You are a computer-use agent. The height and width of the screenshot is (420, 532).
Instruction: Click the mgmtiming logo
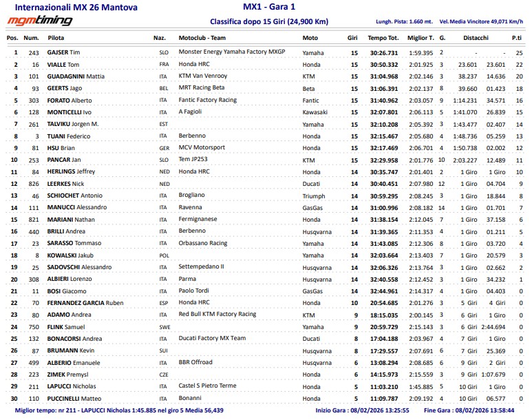39,21
